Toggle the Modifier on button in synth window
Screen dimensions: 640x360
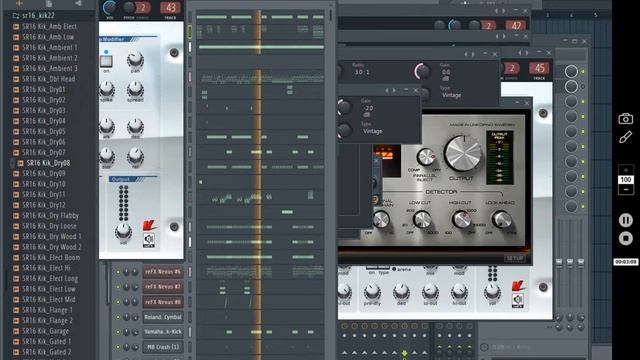[106, 61]
